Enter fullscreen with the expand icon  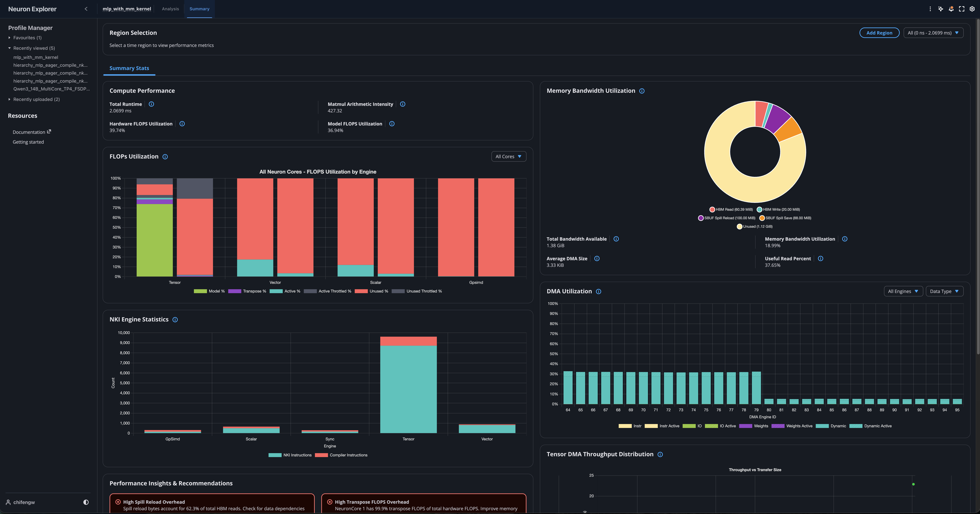[x=962, y=9]
